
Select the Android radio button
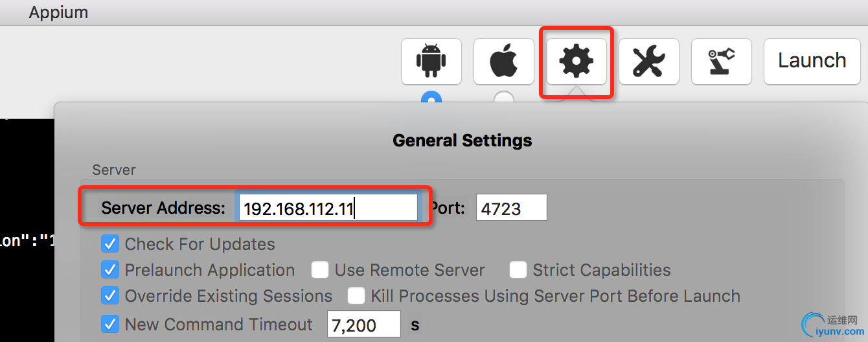[431, 97]
